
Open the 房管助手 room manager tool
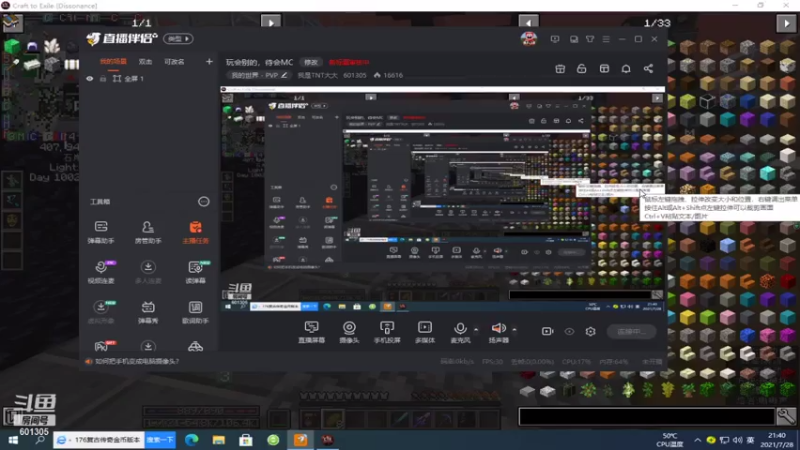coord(148,232)
